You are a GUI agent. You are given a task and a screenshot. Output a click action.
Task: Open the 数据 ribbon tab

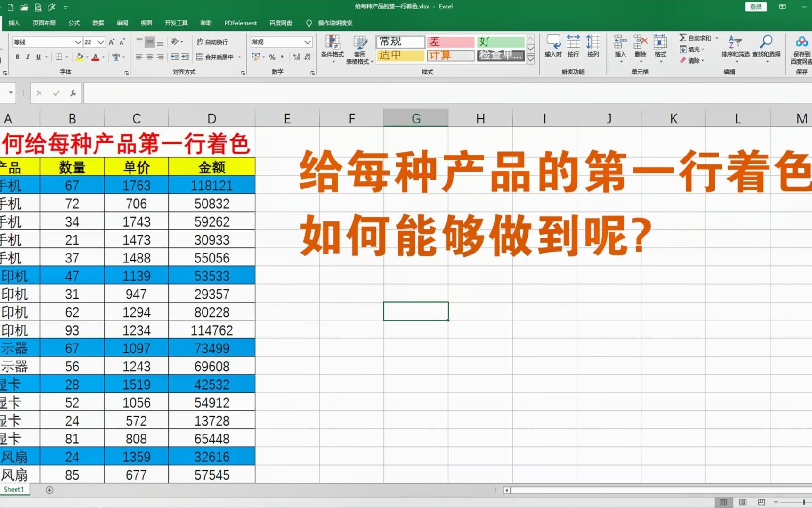pos(98,23)
